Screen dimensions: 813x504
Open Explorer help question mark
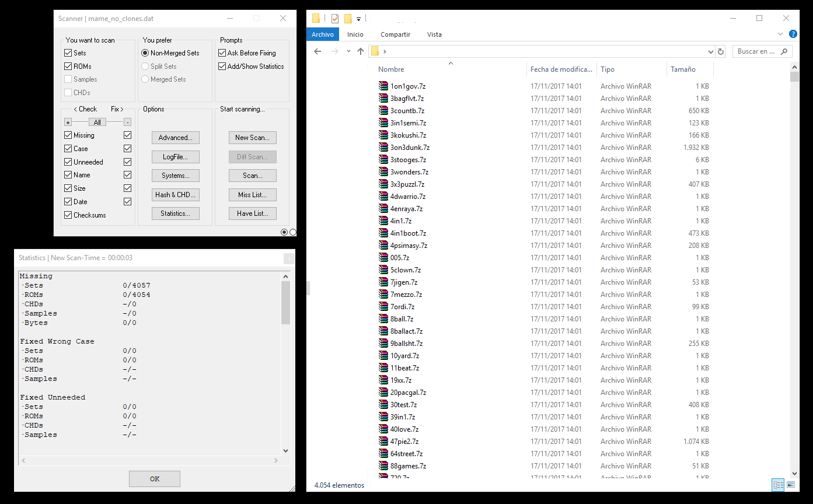pyautogui.click(x=793, y=34)
